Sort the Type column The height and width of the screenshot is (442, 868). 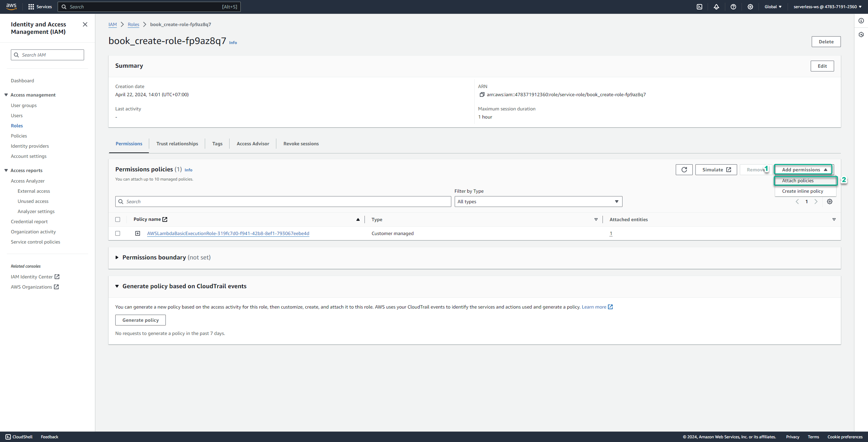(596, 219)
